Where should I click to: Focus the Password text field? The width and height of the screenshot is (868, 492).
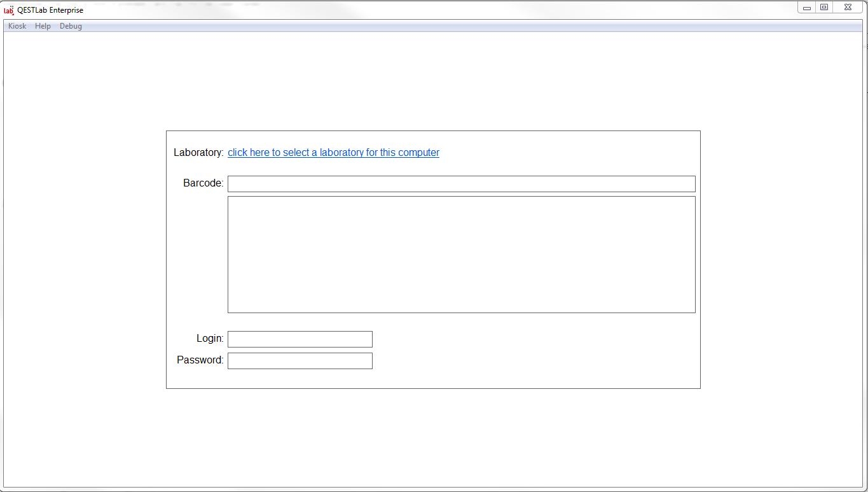pos(300,361)
